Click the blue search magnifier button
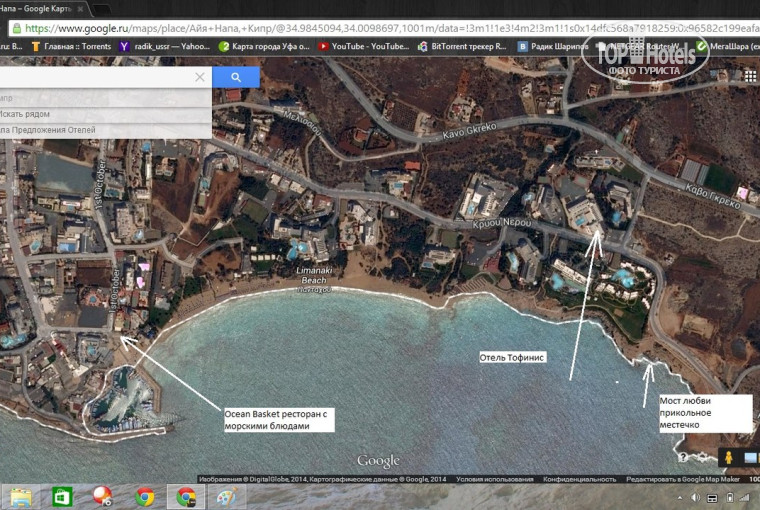Screen dimensions: 760x510 (236, 77)
